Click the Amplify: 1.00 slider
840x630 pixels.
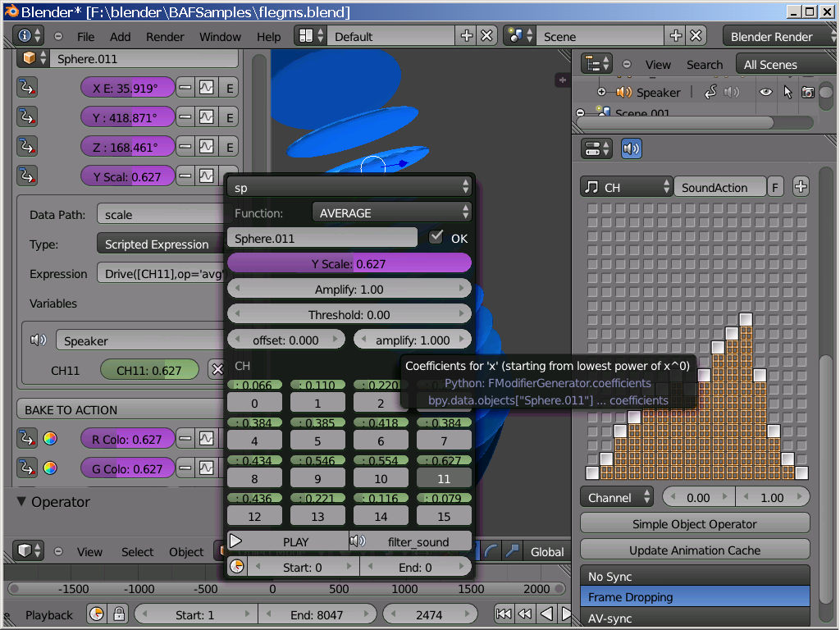pos(349,288)
